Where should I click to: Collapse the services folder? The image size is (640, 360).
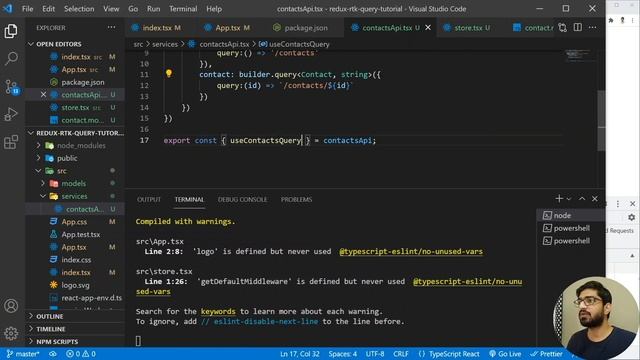point(75,196)
